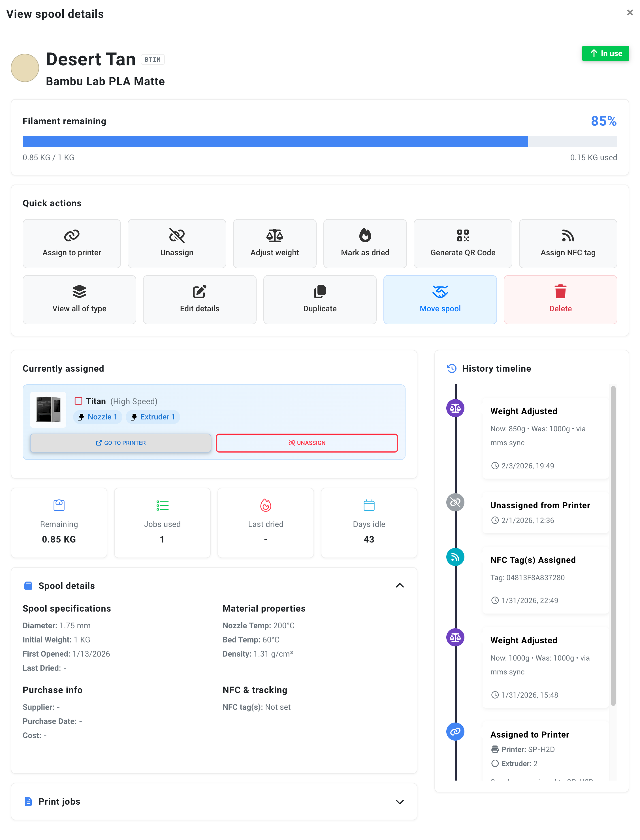Click the Remaining spool icon
The height and width of the screenshot is (840, 640).
(x=59, y=505)
